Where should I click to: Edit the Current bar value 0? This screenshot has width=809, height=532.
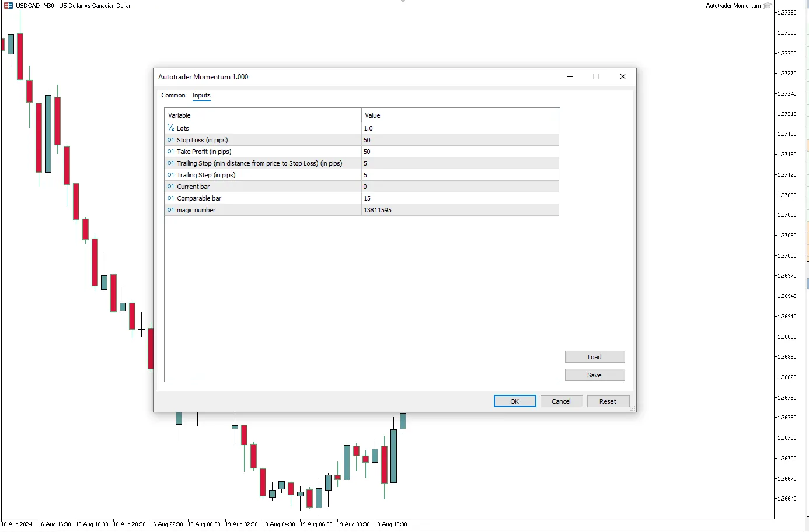pos(461,187)
